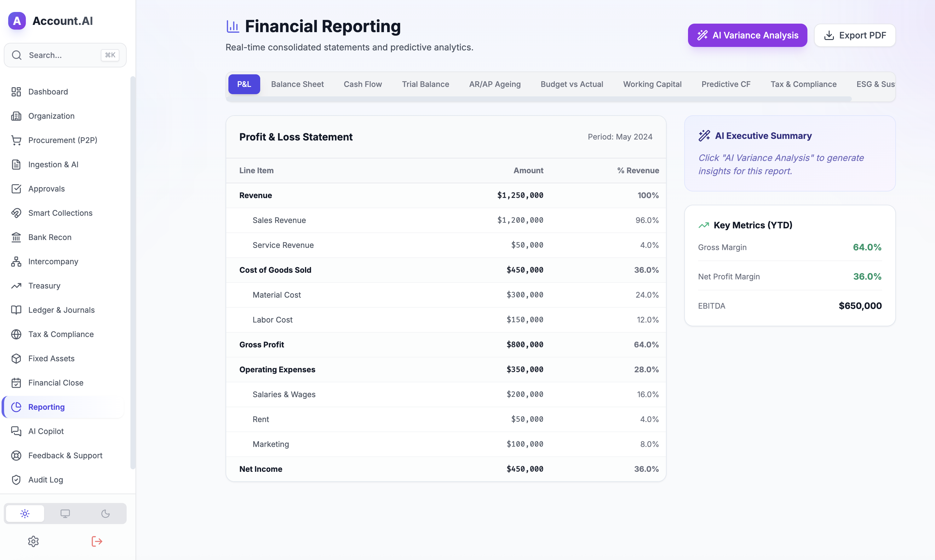Open Ledger & Journals page
The image size is (935, 560).
point(61,310)
